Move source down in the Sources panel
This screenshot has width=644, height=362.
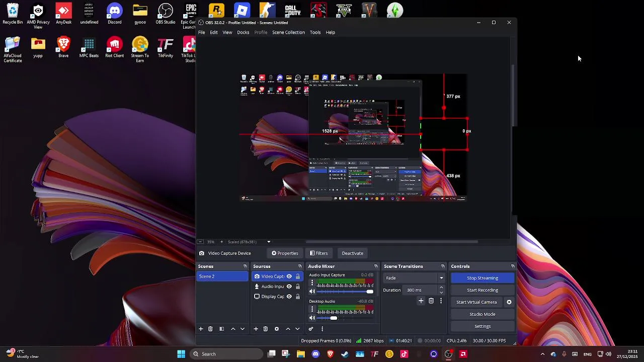click(x=297, y=329)
